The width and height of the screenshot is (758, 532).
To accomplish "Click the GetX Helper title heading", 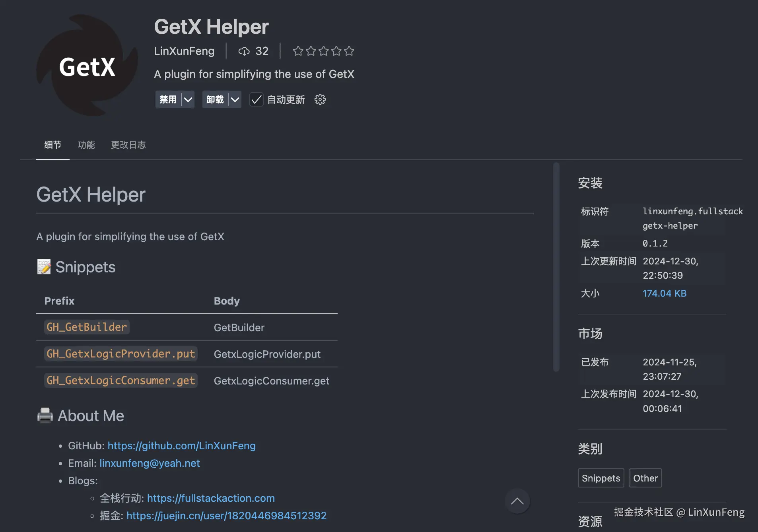I will pyautogui.click(x=211, y=27).
